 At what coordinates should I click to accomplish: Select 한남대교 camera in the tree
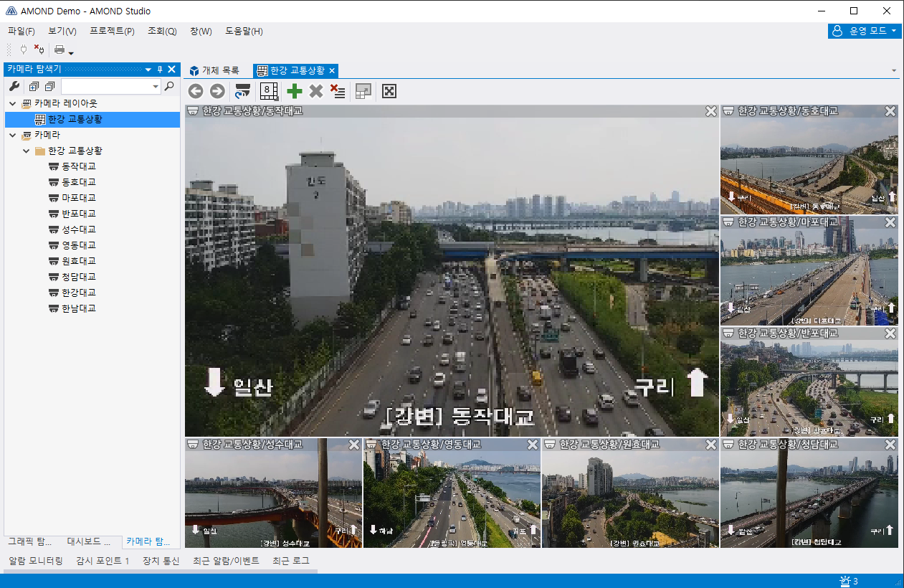point(78,308)
